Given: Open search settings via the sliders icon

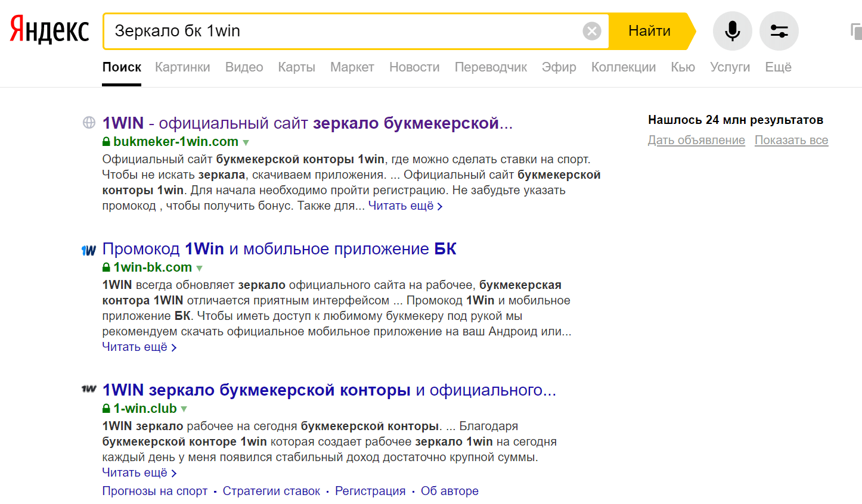Looking at the screenshot, I should point(779,30).
